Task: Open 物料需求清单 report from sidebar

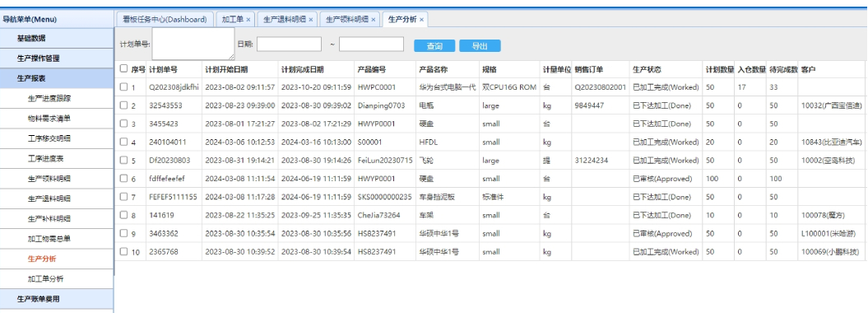Action: click(x=49, y=118)
